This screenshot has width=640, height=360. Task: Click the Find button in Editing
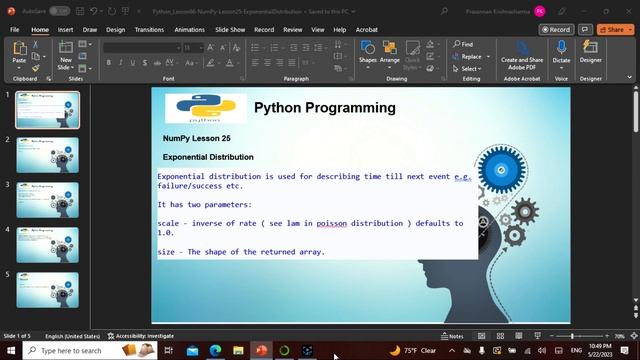click(x=463, y=44)
